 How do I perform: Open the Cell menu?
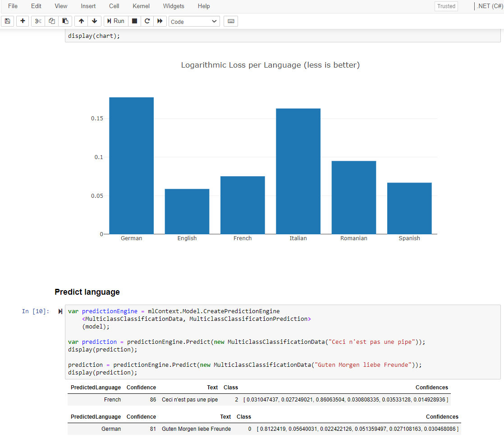coord(114,6)
